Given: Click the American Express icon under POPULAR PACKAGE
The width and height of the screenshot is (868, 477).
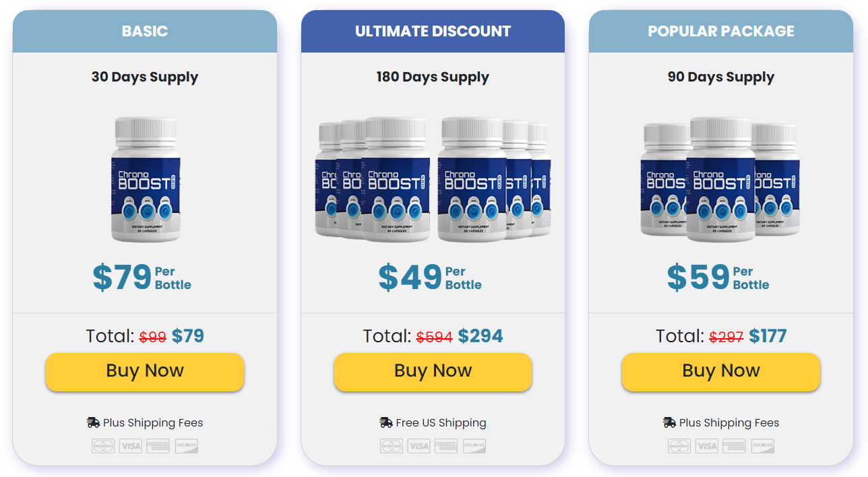Looking at the screenshot, I should 734,445.
